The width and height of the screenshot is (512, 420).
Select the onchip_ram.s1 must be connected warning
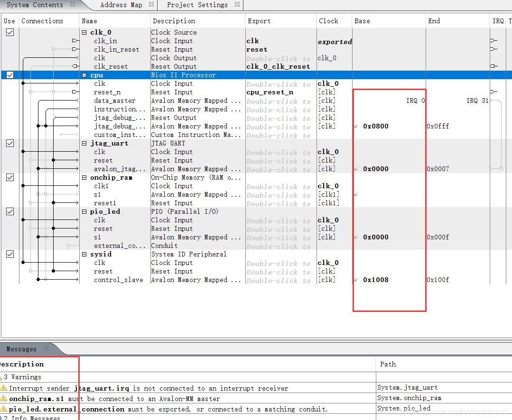pos(114,399)
